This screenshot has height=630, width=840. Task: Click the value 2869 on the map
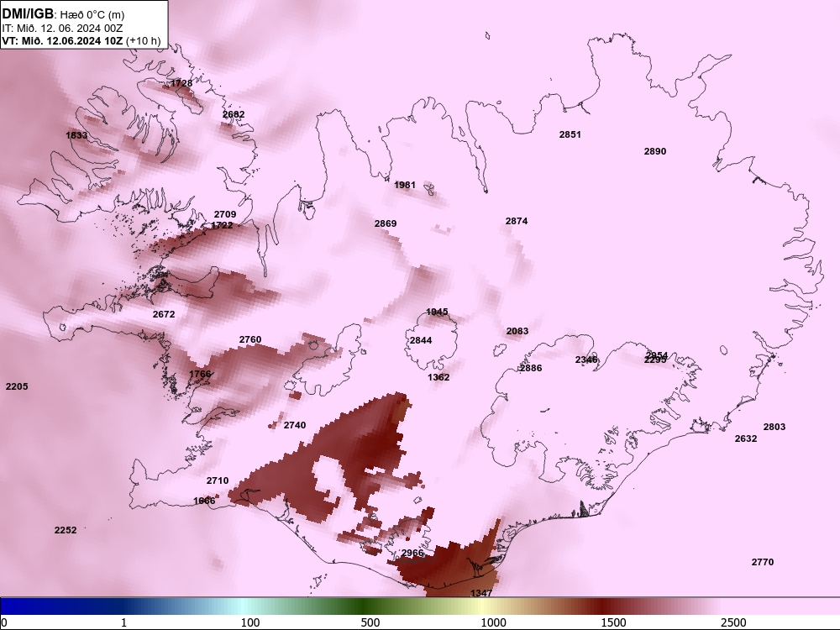(x=386, y=223)
